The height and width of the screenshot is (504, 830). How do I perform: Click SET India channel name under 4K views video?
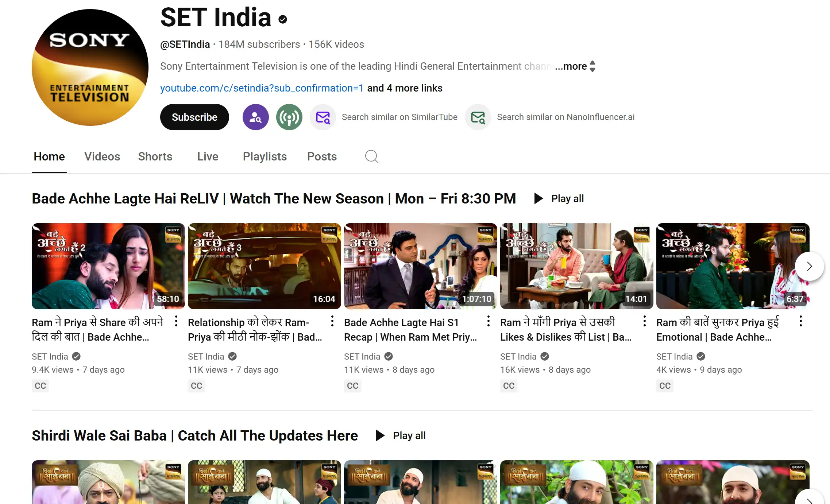pos(675,357)
